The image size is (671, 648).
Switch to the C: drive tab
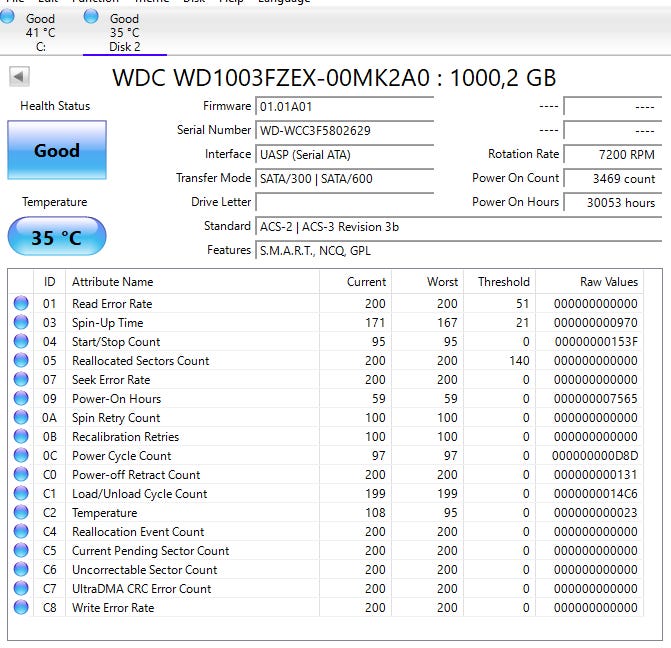click(x=41, y=32)
